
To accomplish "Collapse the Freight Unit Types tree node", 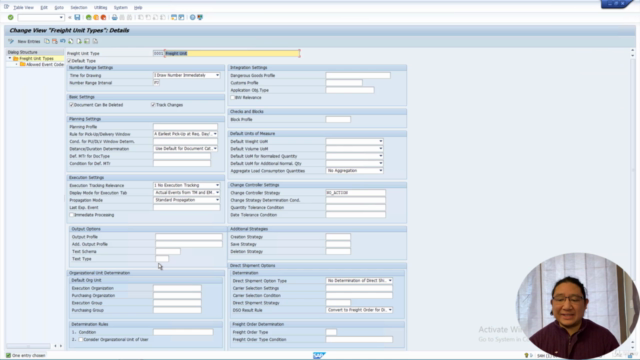I will pos(10,58).
